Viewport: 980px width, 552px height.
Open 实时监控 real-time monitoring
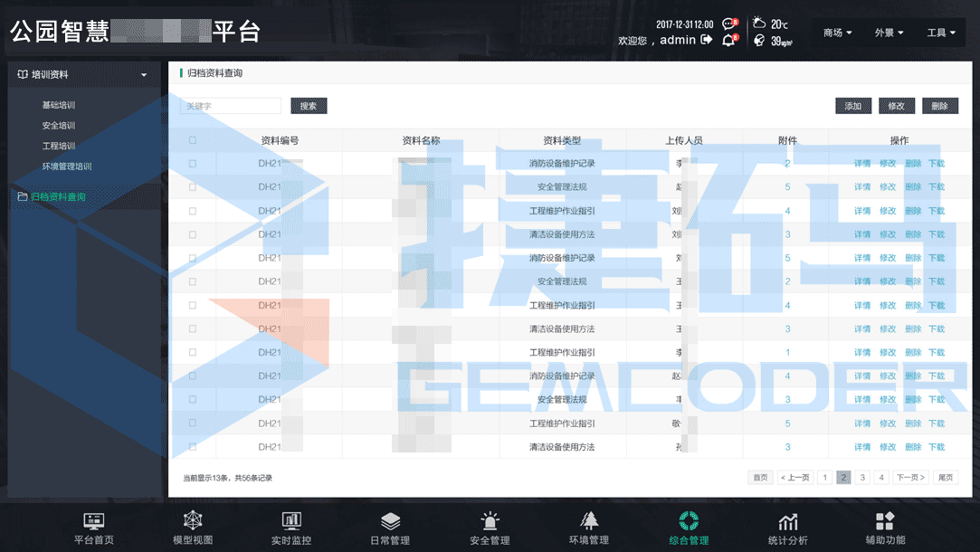click(x=290, y=526)
